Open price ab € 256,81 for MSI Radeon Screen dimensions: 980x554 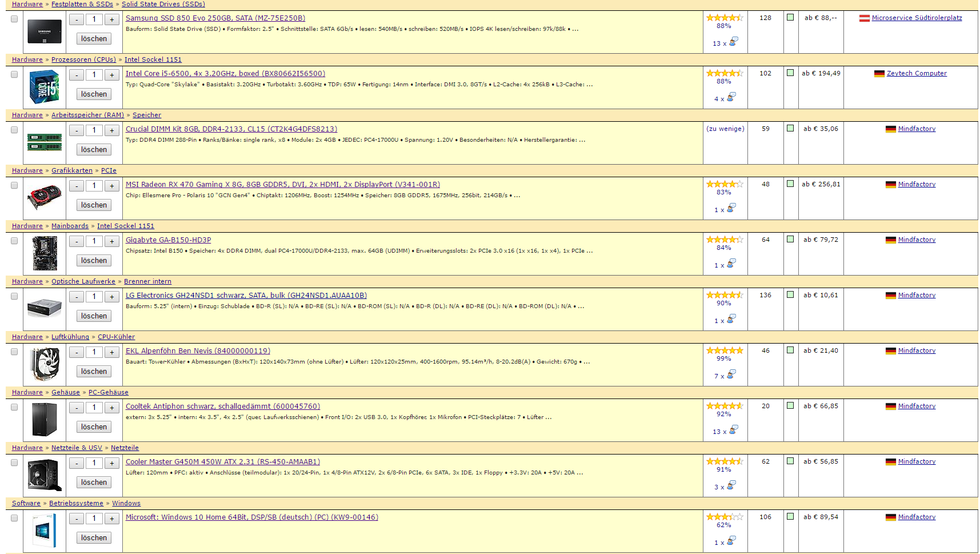[x=821, y=184]
